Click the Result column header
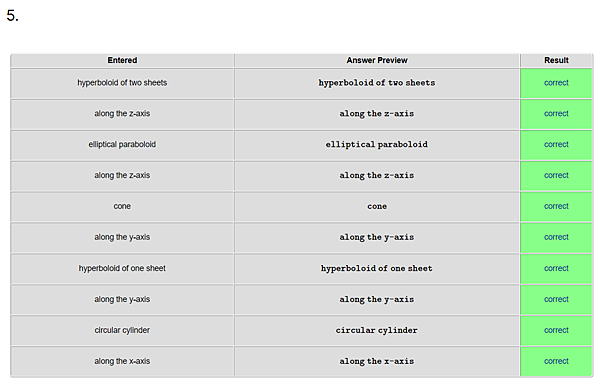600x384 pixels. click(556, 60)
